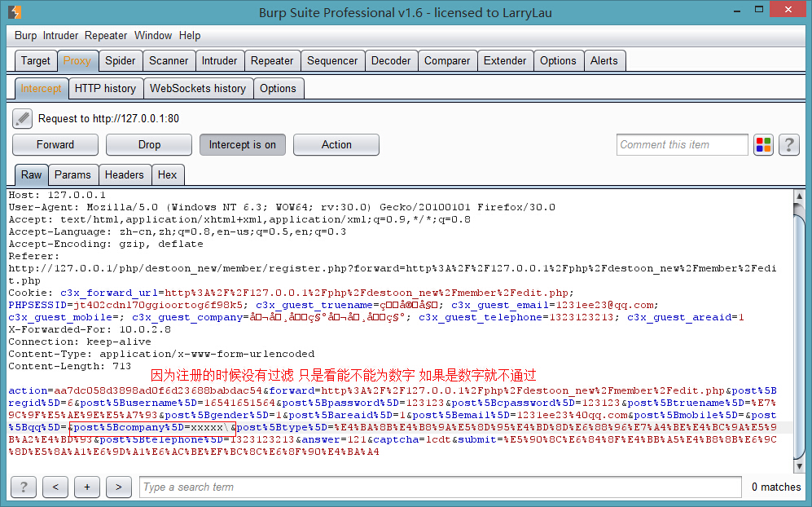
Task: Click the Type a search term field
Action: pos(441,487)
